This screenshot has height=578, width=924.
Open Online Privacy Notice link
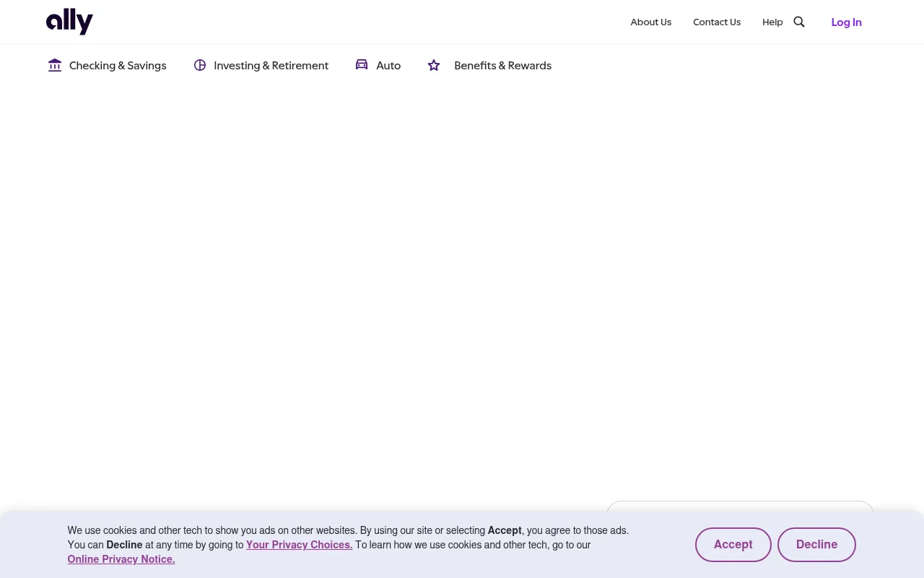pyautogui.click(x=121, y=559)
